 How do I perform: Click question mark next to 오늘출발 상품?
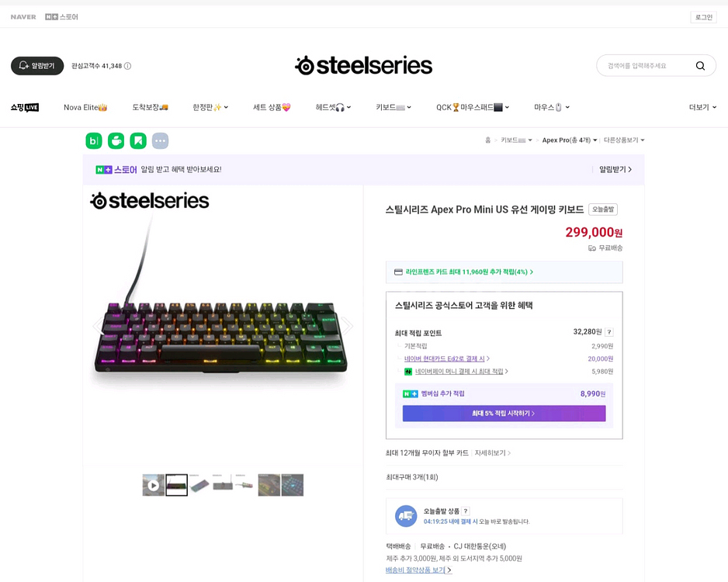[x=466, y=511]
